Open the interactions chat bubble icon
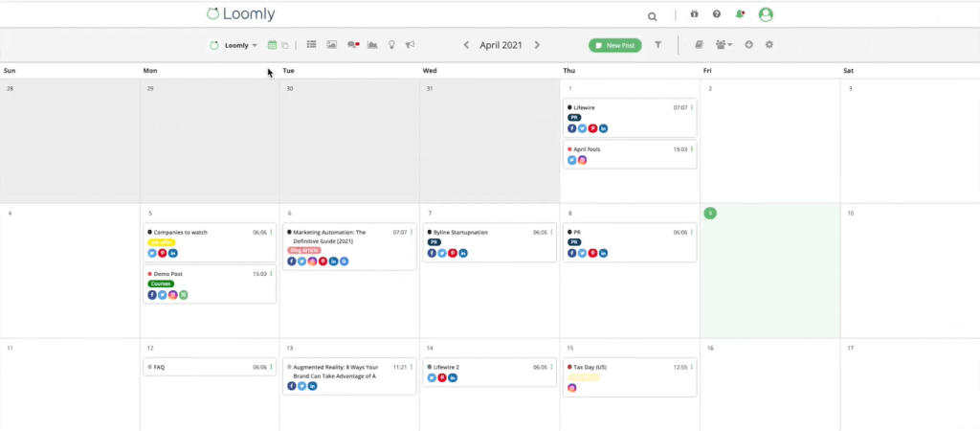Screen dimensions: 980x431 coord(353,45)
